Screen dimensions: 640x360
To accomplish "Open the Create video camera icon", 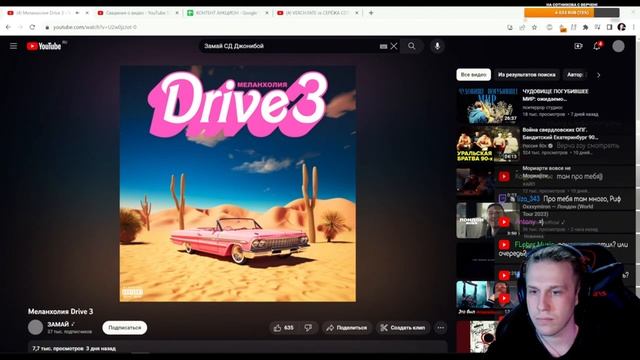I will point(578,46).
